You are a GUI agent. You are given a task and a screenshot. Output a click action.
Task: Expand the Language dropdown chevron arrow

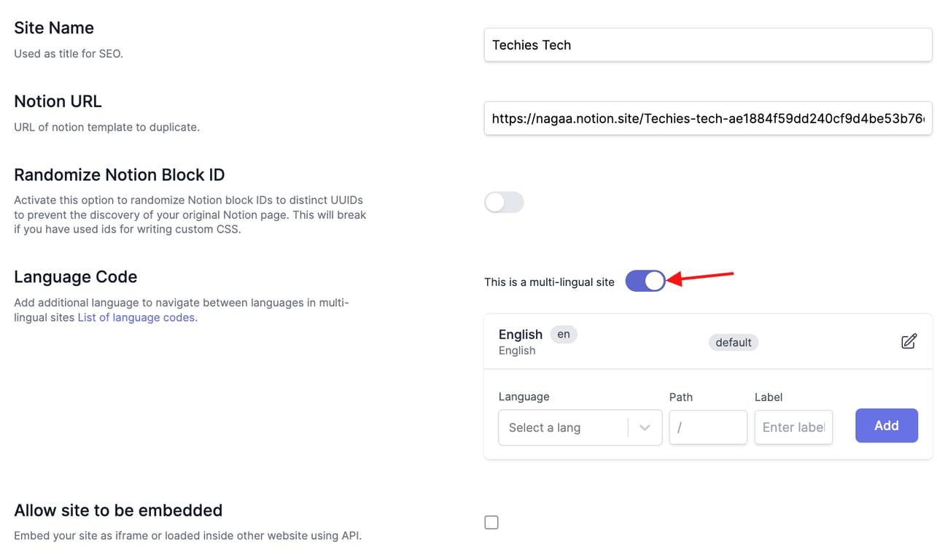(x=645, y=428)
